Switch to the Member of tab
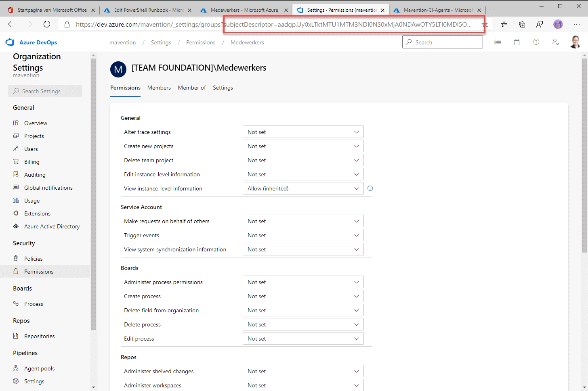 click(192, 88)
